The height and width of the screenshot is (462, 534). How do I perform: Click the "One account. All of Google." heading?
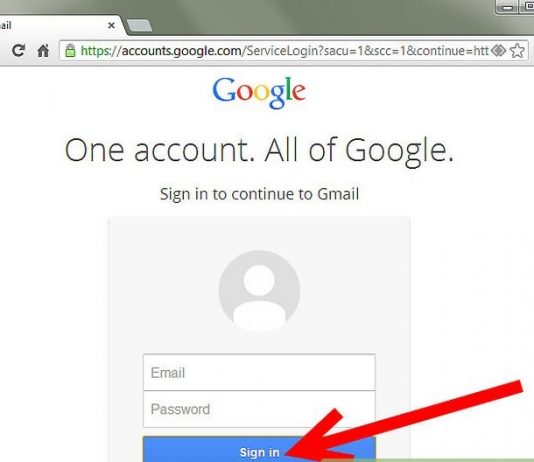[259, 151]
